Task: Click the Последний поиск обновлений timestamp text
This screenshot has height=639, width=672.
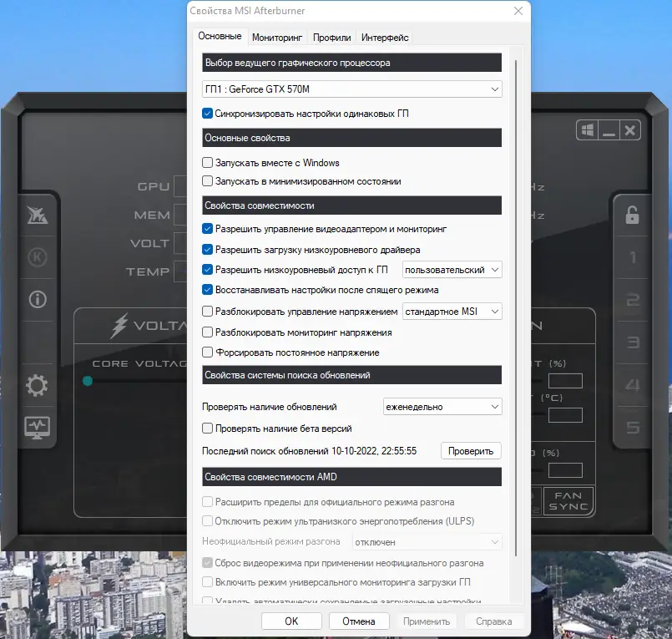Action: click(x=309, y=451)
